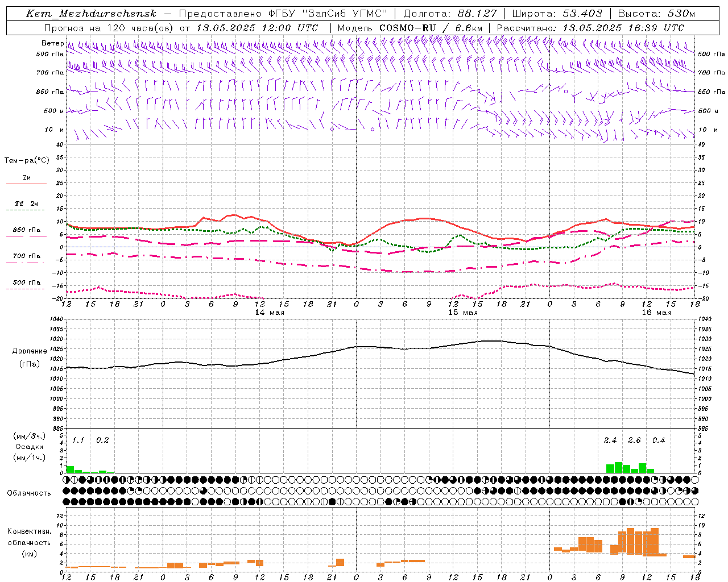
Task: Click the station name Kem_Mezhdurechensk
Action: [91, 14]
